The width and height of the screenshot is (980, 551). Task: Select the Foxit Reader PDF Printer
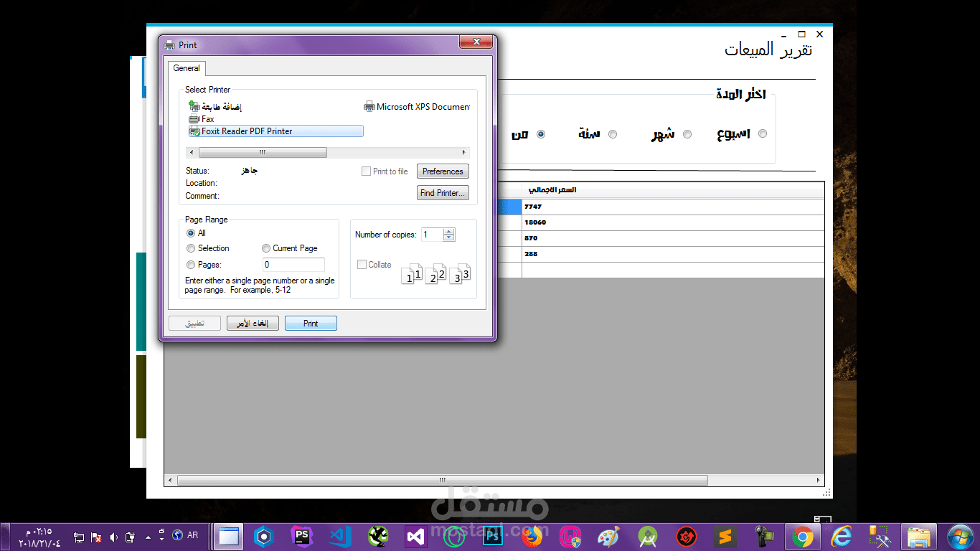point(275,131)
